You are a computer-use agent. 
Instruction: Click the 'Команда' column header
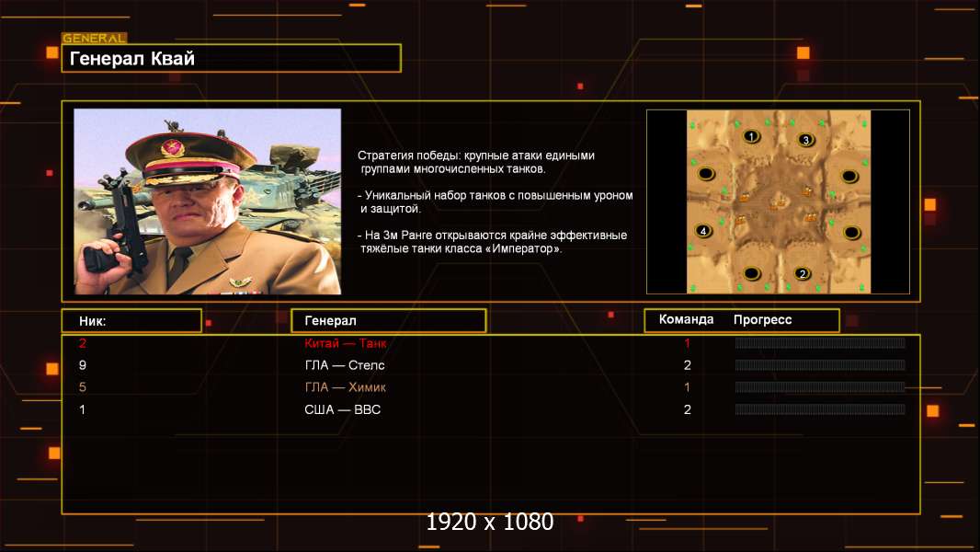coord(686,320)
